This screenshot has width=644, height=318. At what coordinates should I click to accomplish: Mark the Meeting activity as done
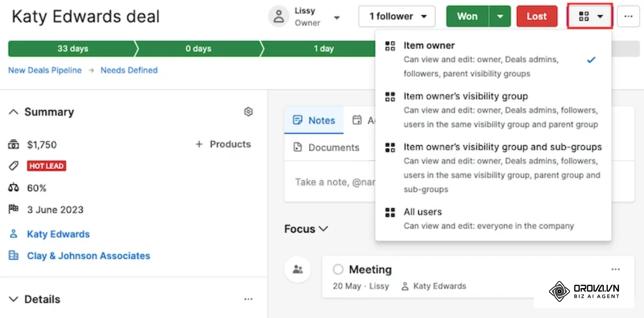click(x=338, y=269)
